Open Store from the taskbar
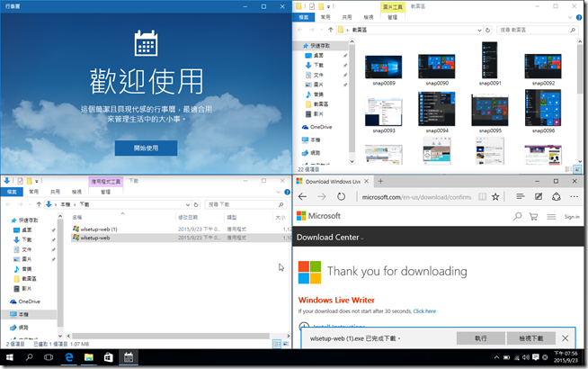 click(x=109, y=357)
